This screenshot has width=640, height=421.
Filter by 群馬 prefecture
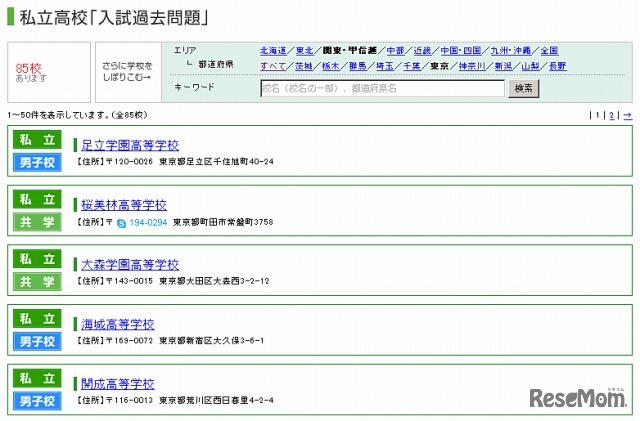click(x=358, y=66)
